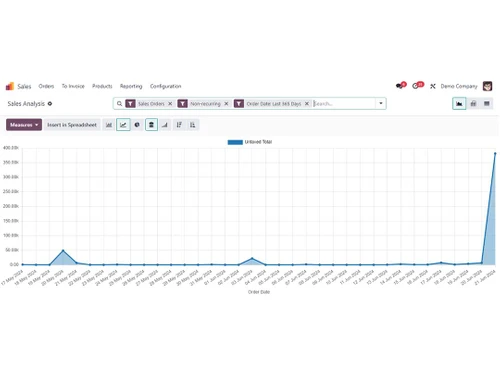This screenshot has width=500, height=375.
Task: Sort chart in descending order
Action: pyautogui.click(x=179, y=125)
